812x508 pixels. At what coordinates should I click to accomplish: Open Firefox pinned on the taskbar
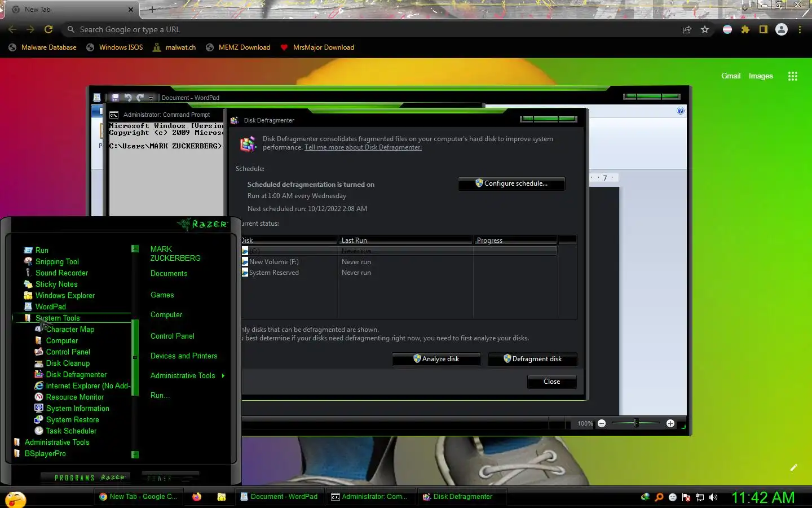tap(197, 497)
